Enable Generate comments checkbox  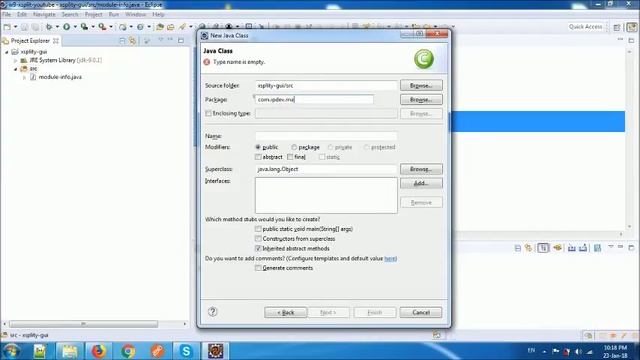coord(258,268)
